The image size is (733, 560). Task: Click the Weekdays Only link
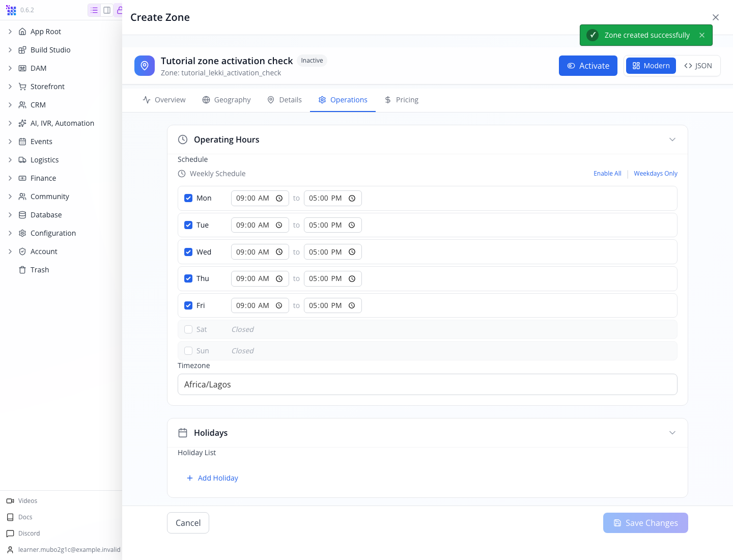point(656,174)
